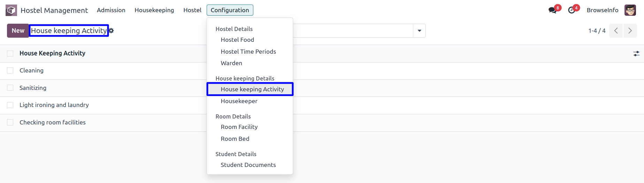This screenshot has height=183, width=644.
Task: Expand the search options dropdown arrow
Action: [x=419, y=31]
